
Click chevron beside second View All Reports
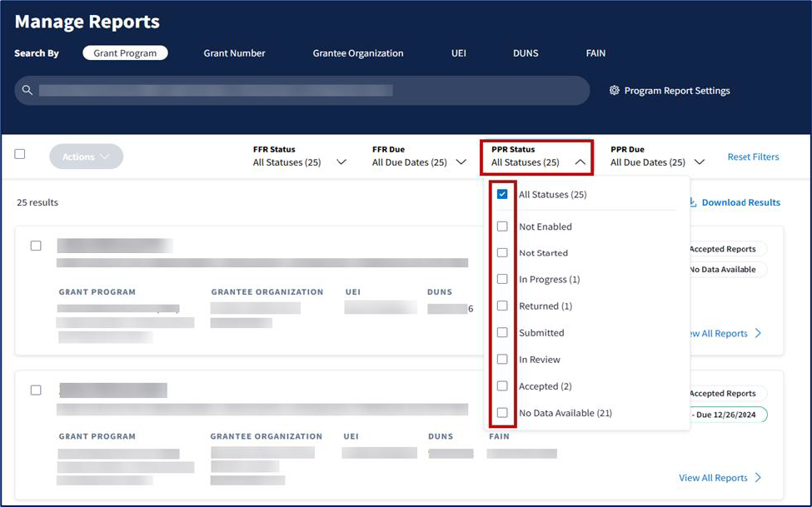point(758,478)
